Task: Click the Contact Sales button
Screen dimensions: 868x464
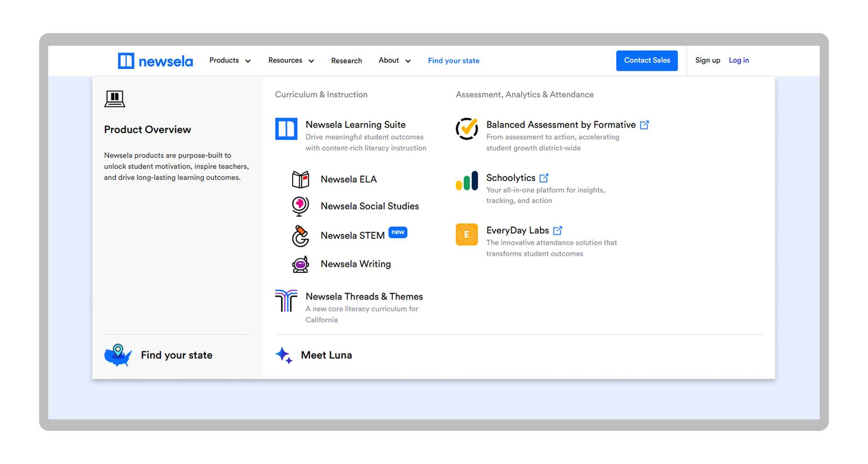Action: tap(647, 60)
